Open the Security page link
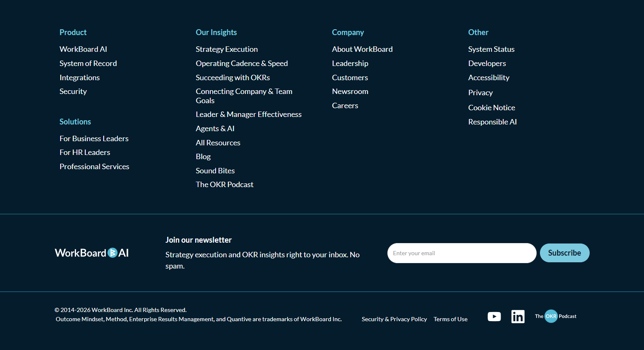Screen dimensions: 644x350 [x=73, y=91]
